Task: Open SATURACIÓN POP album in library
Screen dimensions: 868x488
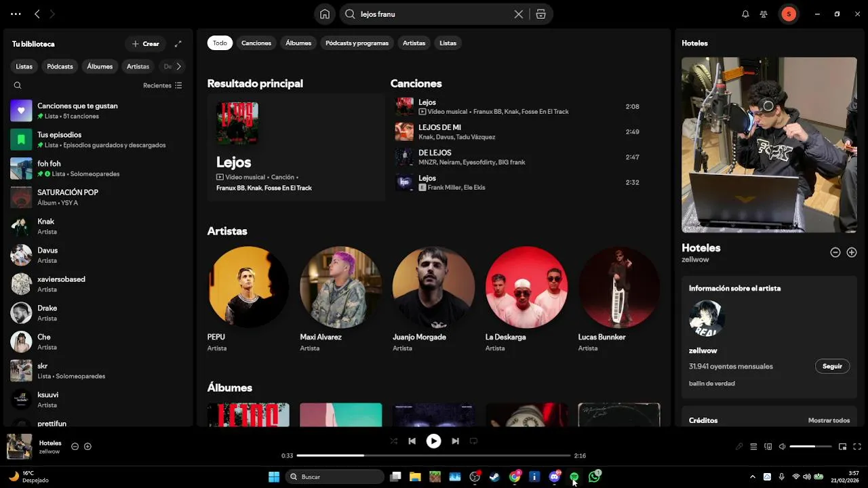Action: pyautogui.click(x=98, y=197)
